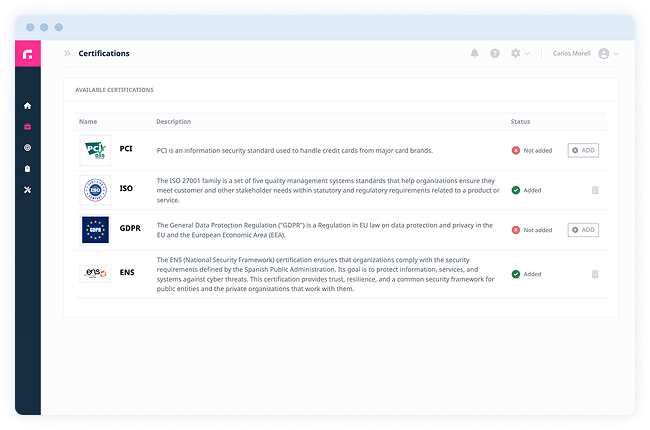Open the briefcase section in sidebar
650x430 pixels.
coord(28,127)
